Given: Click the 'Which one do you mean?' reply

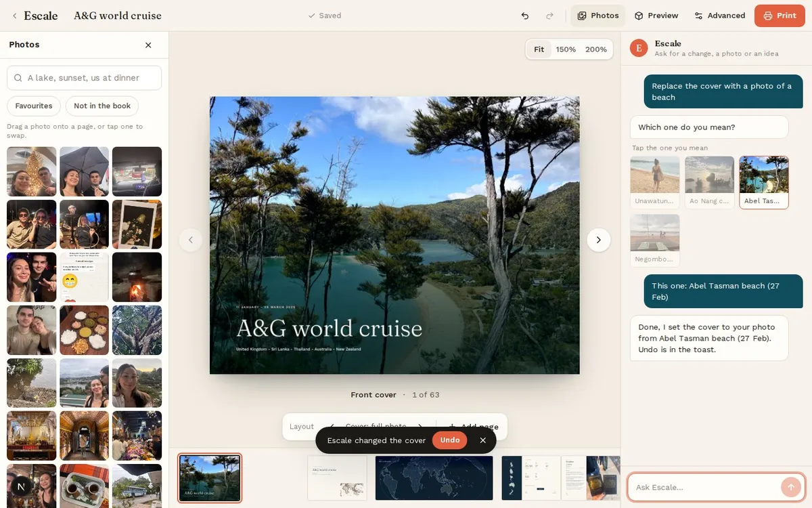Looking at the screenshot, I should coord(709,127).
